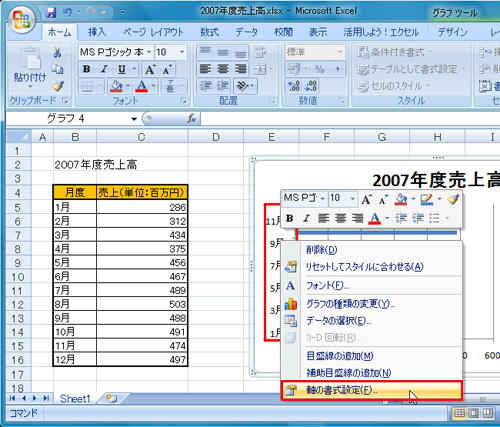Open mini toolbar font size dropdown
The image size is (500, 427).
point(353,199)
